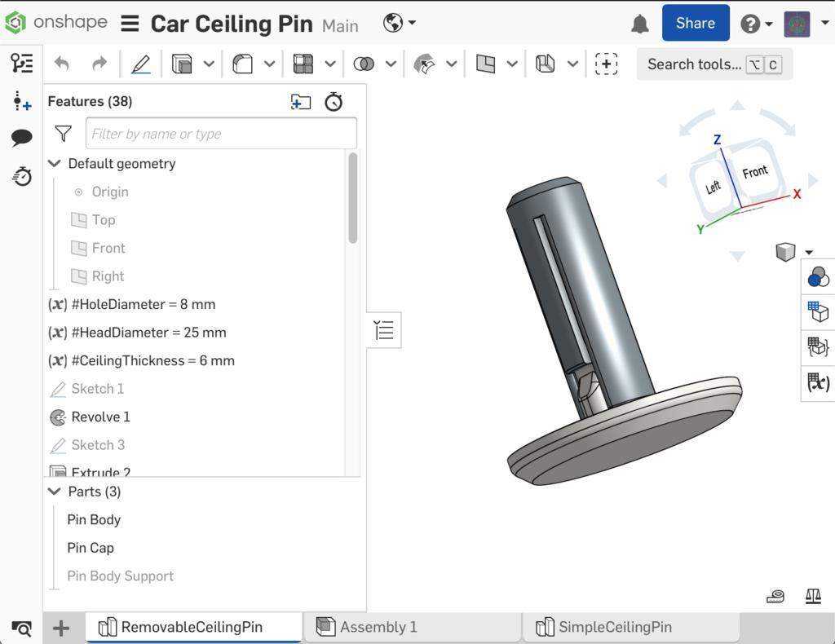The height and width of the screenshot is (644, 835).
Task: Open the rollback timer icon in Features
Action: pos(334,102)
